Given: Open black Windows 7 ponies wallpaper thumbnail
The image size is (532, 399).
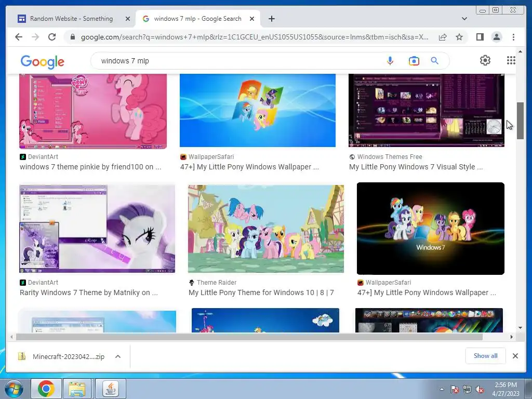Looking at the screenshot, I should (431, 229).
